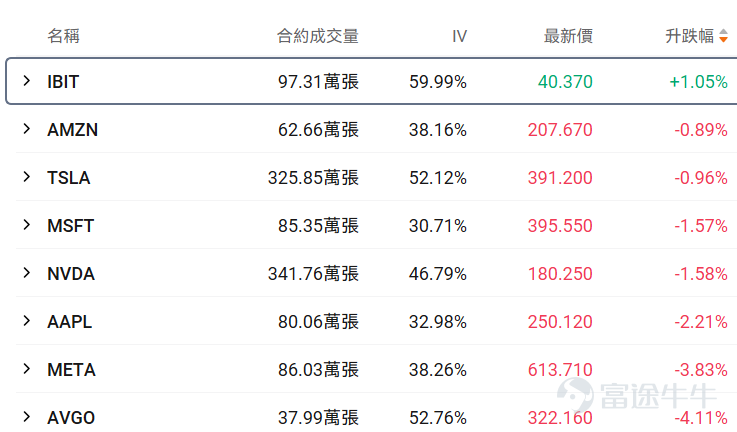Screen dimensions: 737x432
Task: Click AAPL latest price 250.120
Action: click(560, 322)
